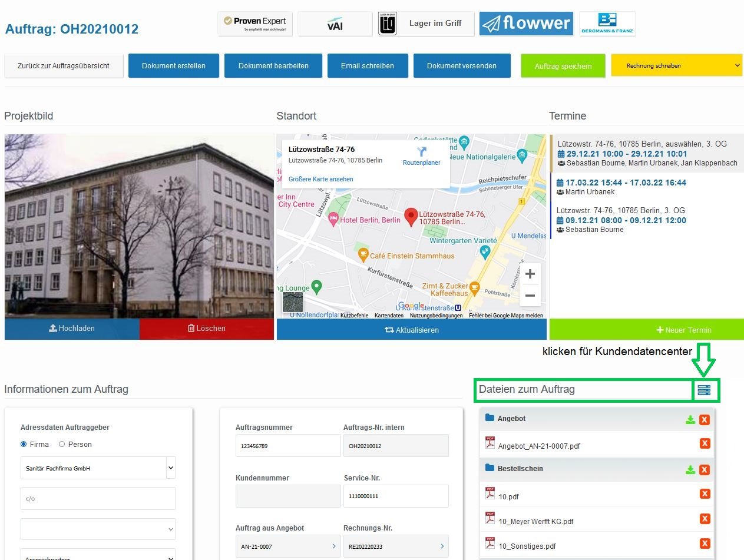Click Zurück zur Auftragsübersicht
Screen dimensions: 744x560
click(64, 66)
